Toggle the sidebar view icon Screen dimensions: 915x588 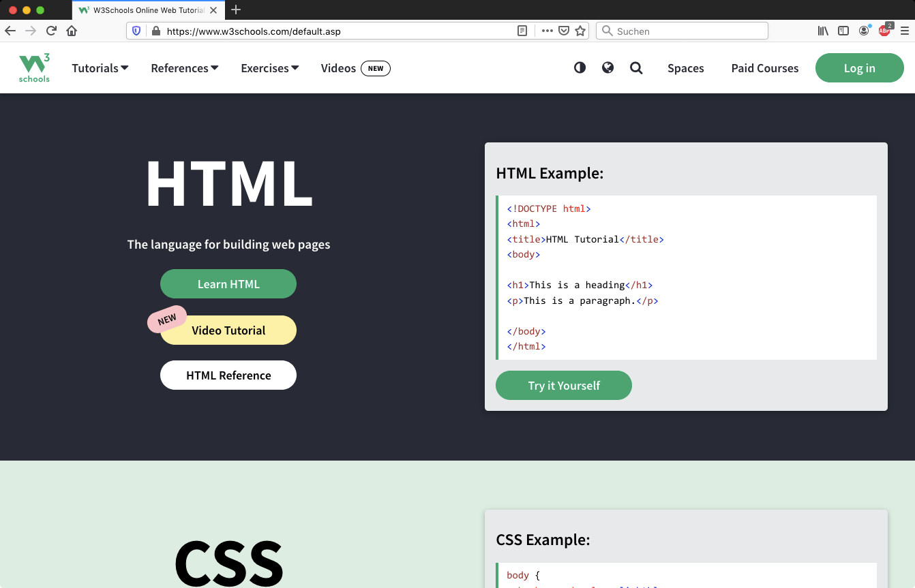tap(843, 31)
